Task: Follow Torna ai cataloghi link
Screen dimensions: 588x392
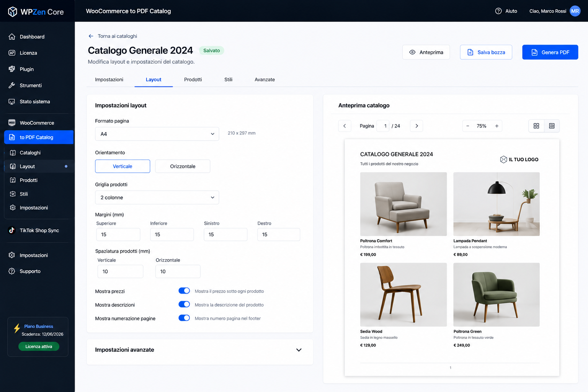Action: [x=118, y=36]
